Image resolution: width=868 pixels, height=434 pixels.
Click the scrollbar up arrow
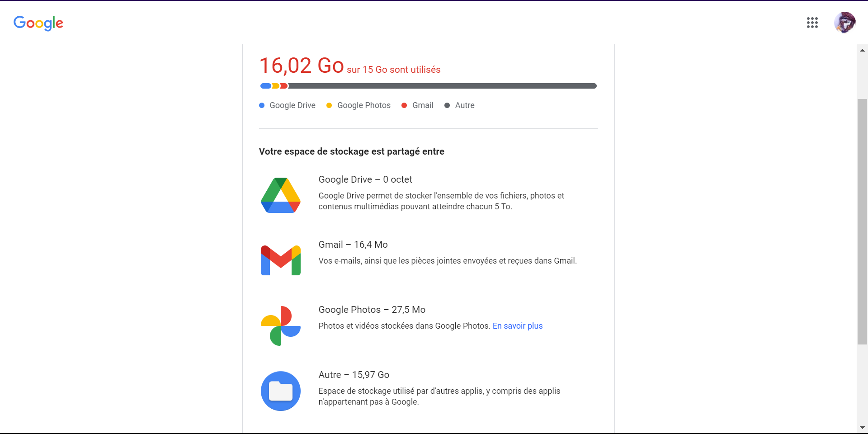(862, 50)
